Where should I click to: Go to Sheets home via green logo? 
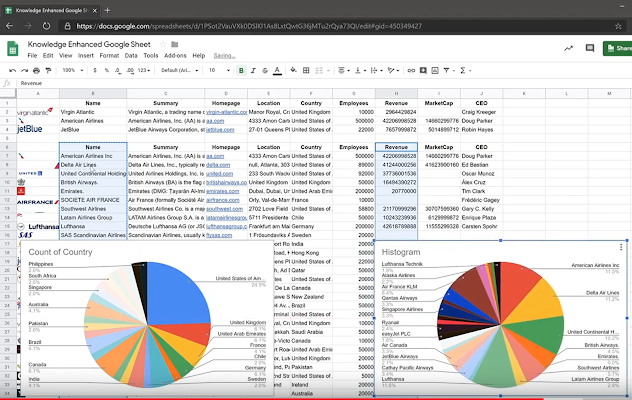pyautogui.click(x=13, y=48)
